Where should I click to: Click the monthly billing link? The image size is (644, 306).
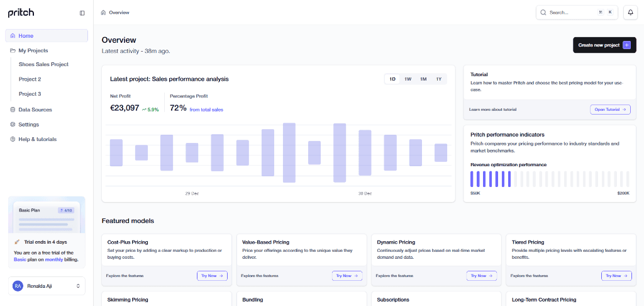point(54,260)
